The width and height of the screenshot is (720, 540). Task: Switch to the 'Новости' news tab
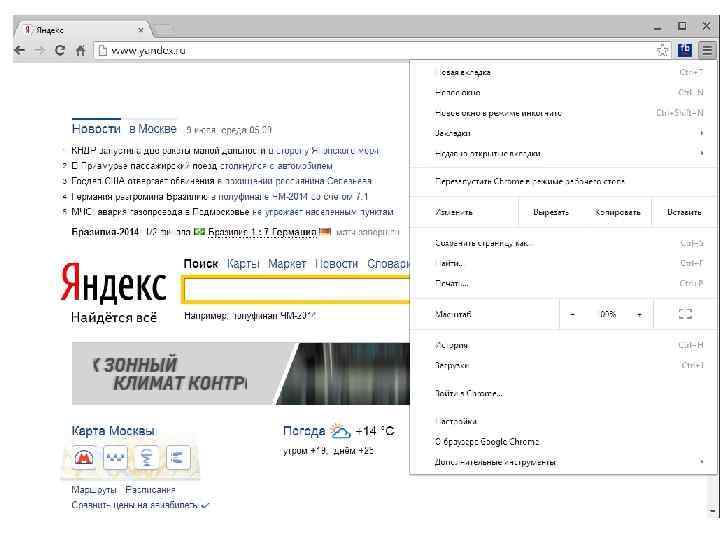point(96,129)
